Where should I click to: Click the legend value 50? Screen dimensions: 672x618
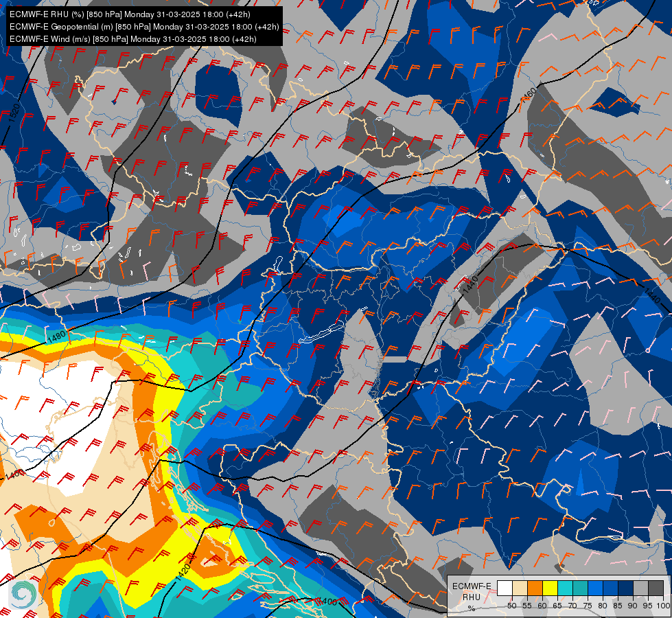(x=511, y=606)
